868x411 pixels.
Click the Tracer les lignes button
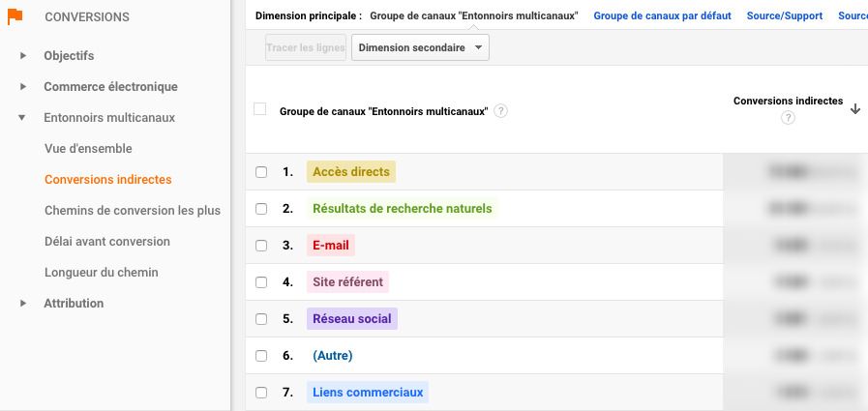pos(305,47)
